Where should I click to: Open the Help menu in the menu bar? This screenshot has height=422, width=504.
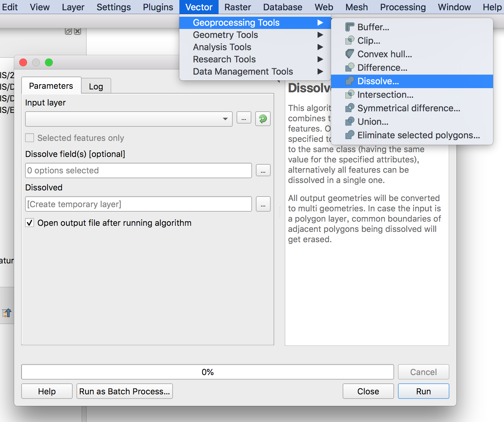pos(492,7)
